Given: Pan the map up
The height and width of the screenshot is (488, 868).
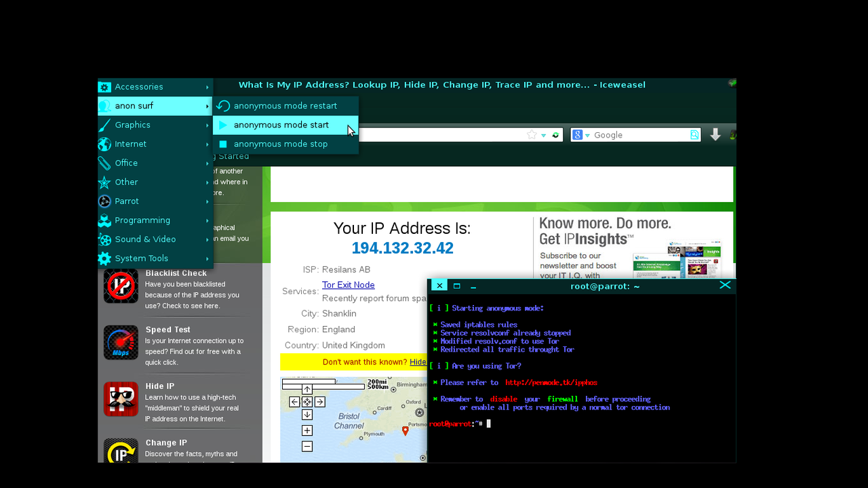Looking at the screenshot, I should 307,389.
